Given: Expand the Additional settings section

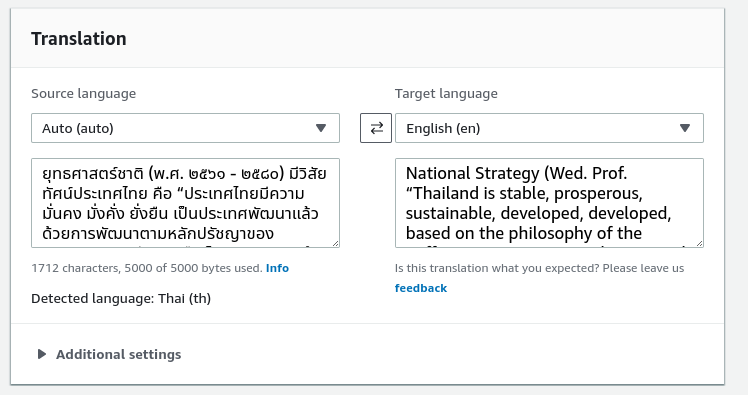Looking at the screenshot, I should [x=110, y=354].
